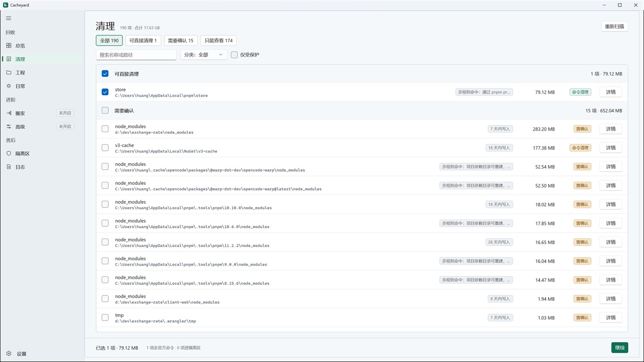Uncheck the store item checkbox
Screen dimensions: 644x362
(105, 92)
